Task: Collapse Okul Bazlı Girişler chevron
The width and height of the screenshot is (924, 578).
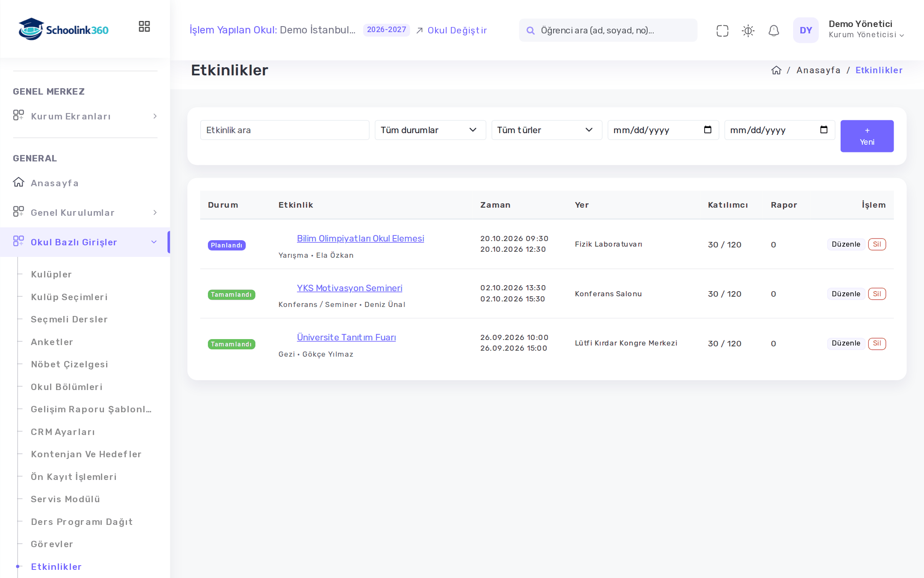Action: [154, 242]
